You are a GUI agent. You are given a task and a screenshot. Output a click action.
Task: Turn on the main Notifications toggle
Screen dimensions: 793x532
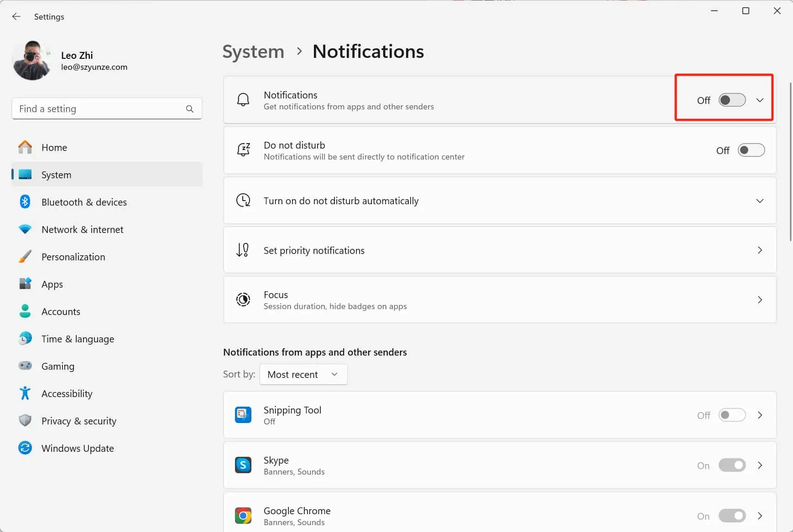click(x=732, y=100)
